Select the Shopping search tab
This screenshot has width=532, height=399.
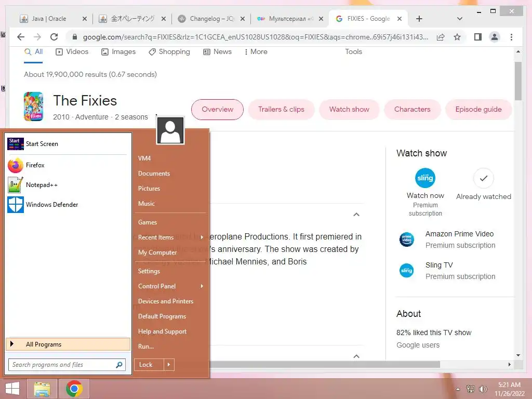point(169,51)
